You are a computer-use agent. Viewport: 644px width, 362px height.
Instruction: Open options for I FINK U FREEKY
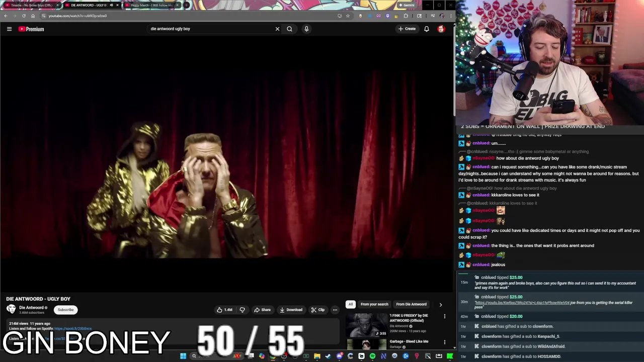coord(444,316)
